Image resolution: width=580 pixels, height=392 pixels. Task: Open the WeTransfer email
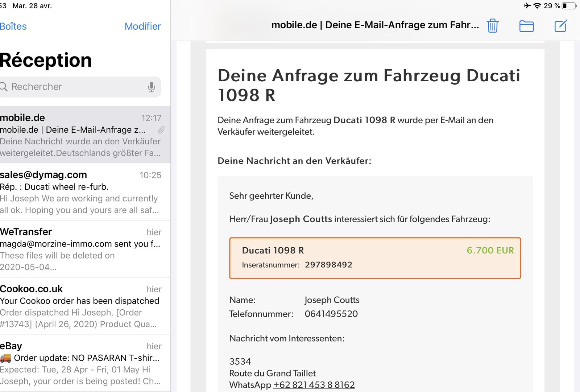85,249
